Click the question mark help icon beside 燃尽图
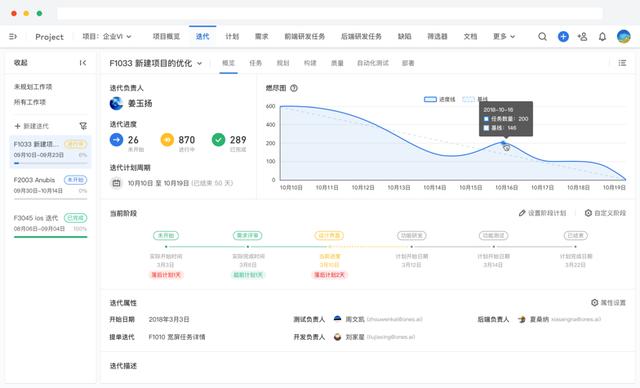640x388 pixels. (293, 88)
